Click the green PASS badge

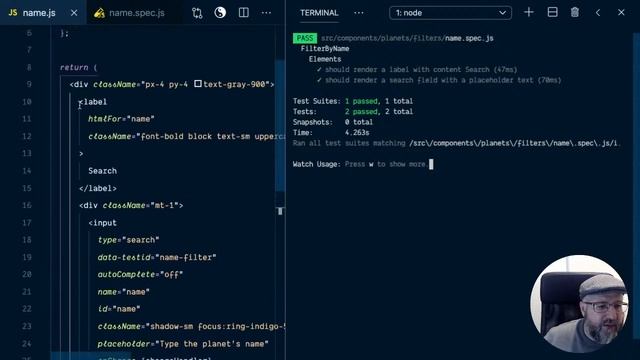pos(305,38)
